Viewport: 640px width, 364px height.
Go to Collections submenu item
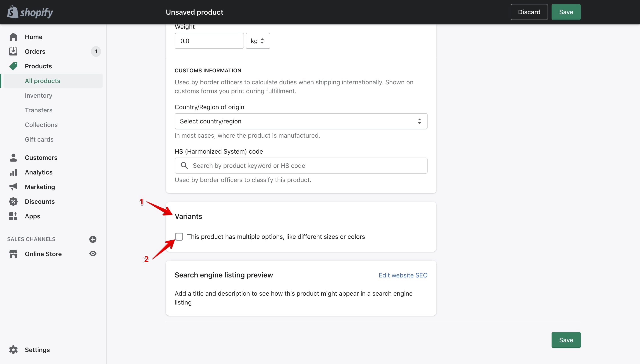pyautogui.click(x=41, y=125)
